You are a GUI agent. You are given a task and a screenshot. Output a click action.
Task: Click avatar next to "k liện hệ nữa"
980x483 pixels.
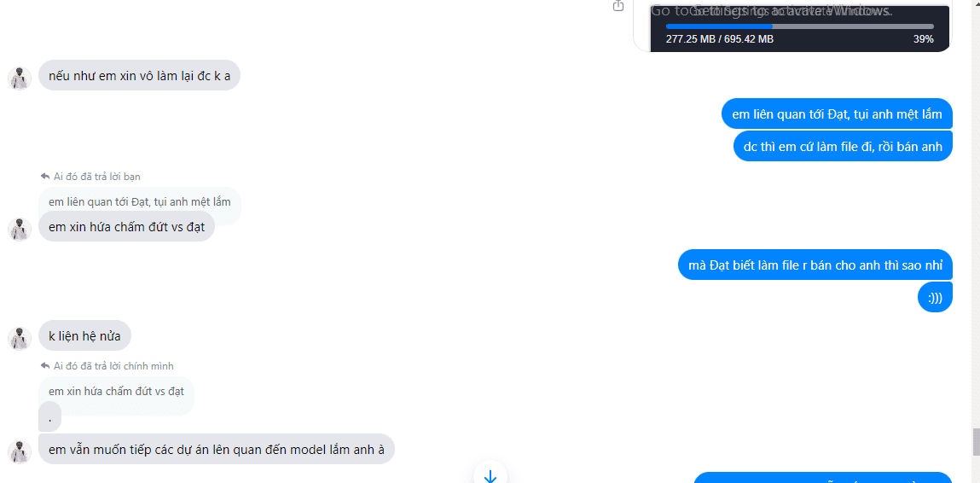point(20,339)
